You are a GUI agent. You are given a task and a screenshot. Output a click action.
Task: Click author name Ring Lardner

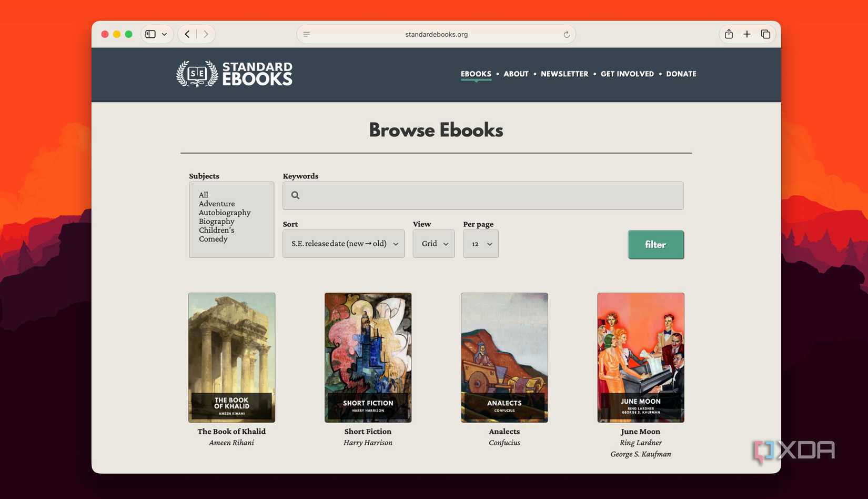tap(641, 443)
